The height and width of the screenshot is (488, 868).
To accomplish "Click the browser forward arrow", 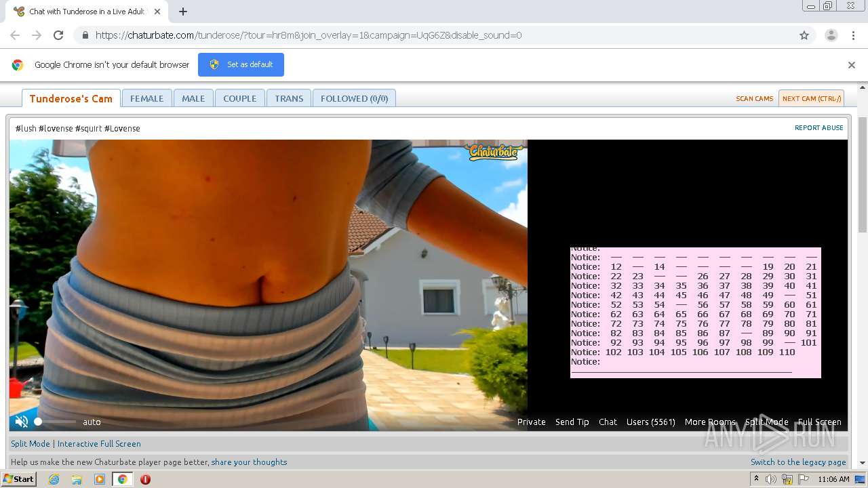I will [37, 35].
